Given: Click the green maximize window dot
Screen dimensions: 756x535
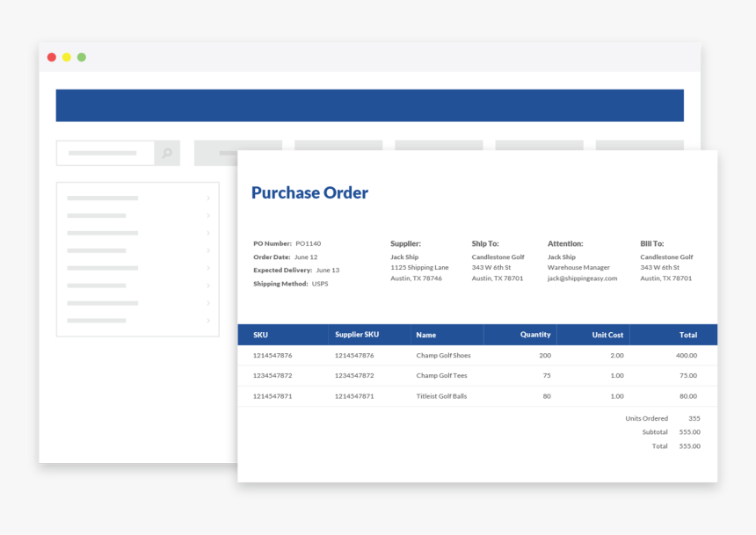Looking at the screenshot, I should pos(82,57).
